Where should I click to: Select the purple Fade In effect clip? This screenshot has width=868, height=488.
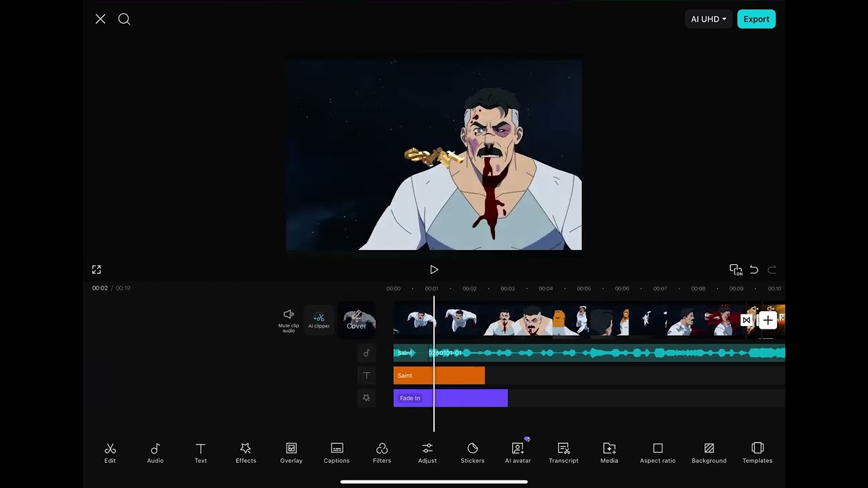click(450, 398)
